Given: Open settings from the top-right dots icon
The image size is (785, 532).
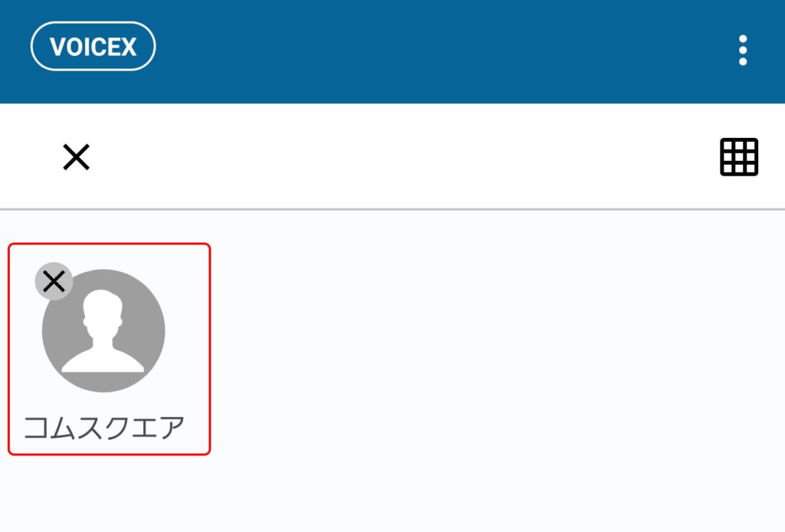Looking at the screenshot, I should (743, 50).
